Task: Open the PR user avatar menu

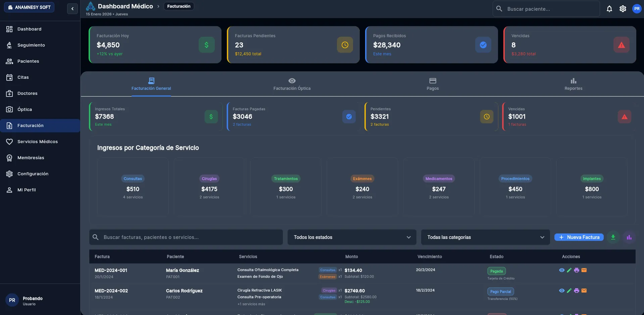Action: [x=637, y=9]
